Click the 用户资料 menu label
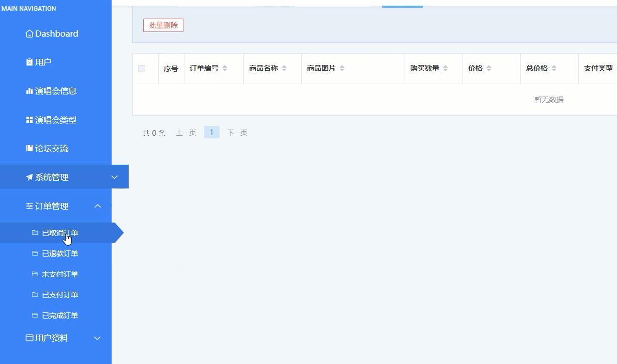Image resolution: width=617 pixels, height=364 pixels. [52, 338]
